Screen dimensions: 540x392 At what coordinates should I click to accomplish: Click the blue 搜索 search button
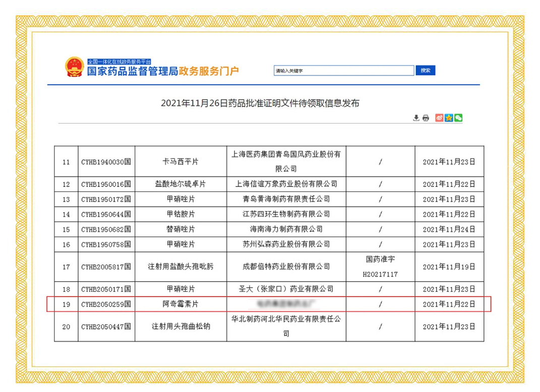pos(426,71)
